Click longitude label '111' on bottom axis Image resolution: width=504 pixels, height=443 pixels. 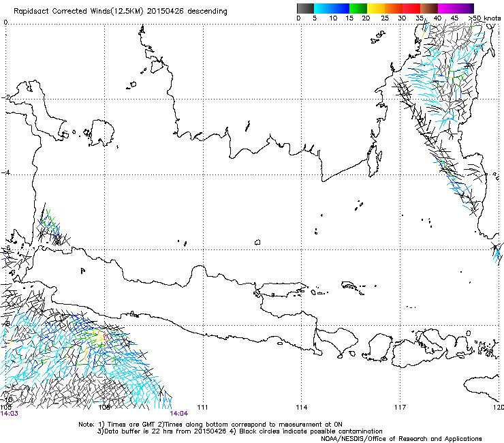point(202,408)
